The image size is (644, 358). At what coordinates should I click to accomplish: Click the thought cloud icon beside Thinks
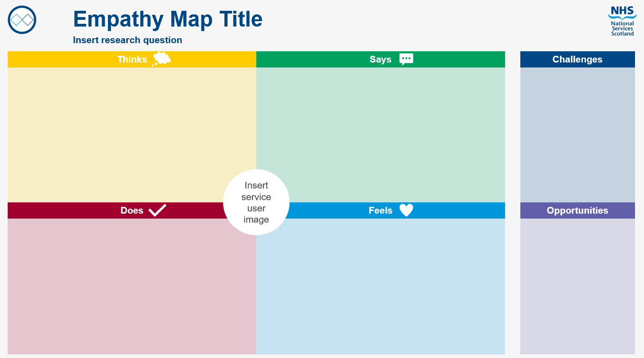click(161, 59)
